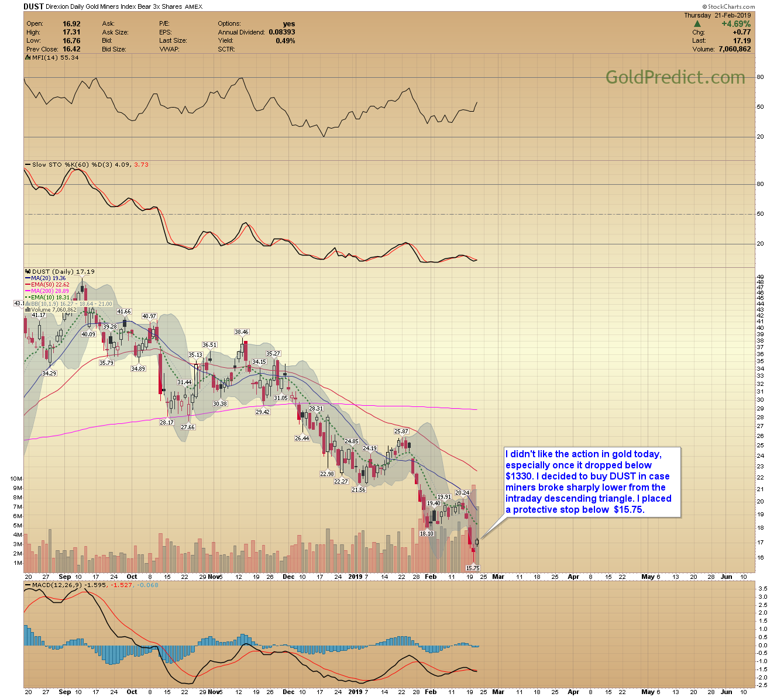Click the 22.98 price low label

coord(327,474)
